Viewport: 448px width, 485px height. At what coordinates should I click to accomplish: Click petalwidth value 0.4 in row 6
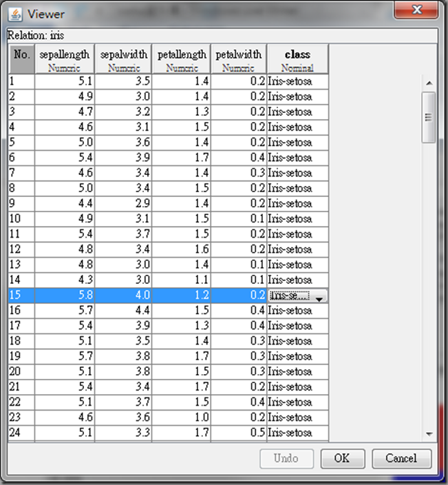point(239,158)
